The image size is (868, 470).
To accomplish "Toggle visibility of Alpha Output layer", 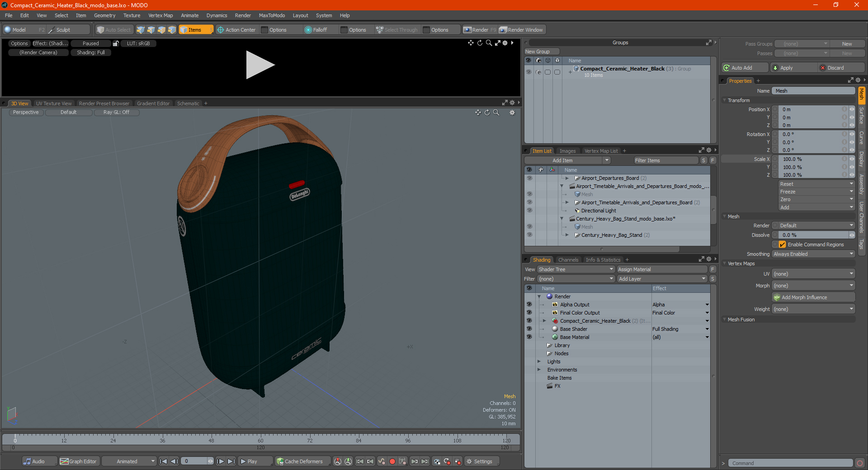I will 529,305.
